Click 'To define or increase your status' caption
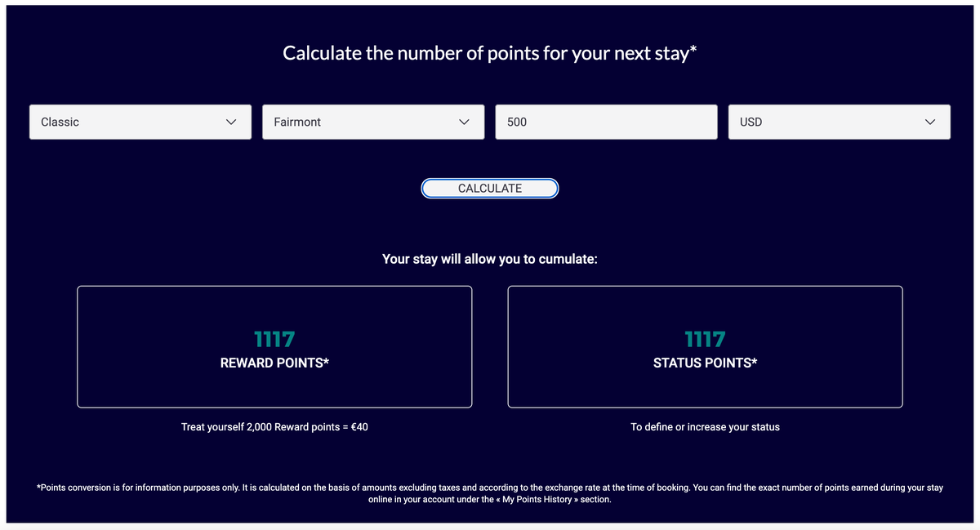Image resolution: width=980 pixels, height=530 pixels. 705,426
